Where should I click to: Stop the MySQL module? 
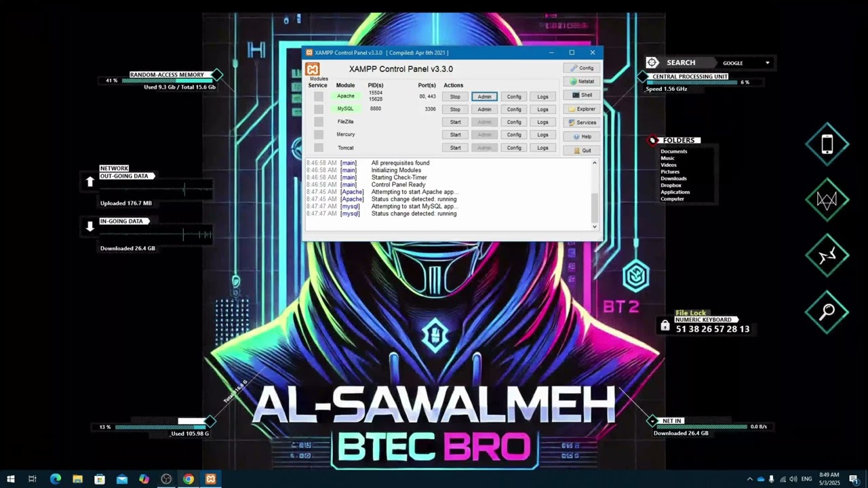pos(455,109)
